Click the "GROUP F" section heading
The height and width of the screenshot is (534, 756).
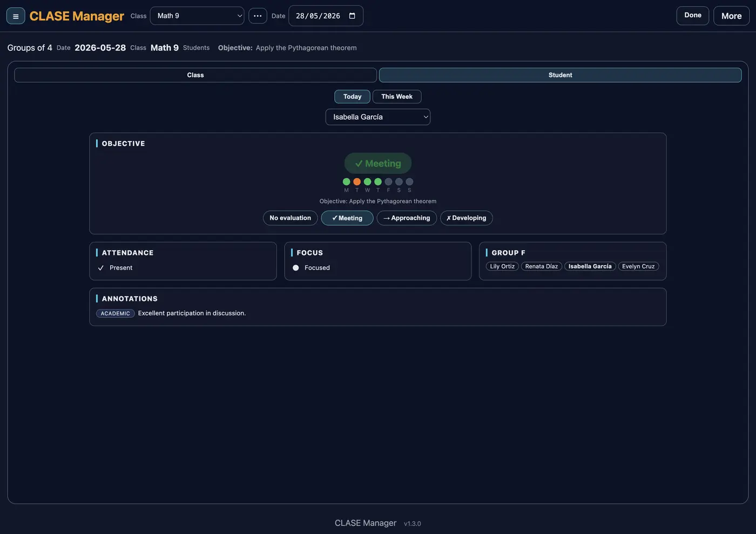tap(508, 253)
